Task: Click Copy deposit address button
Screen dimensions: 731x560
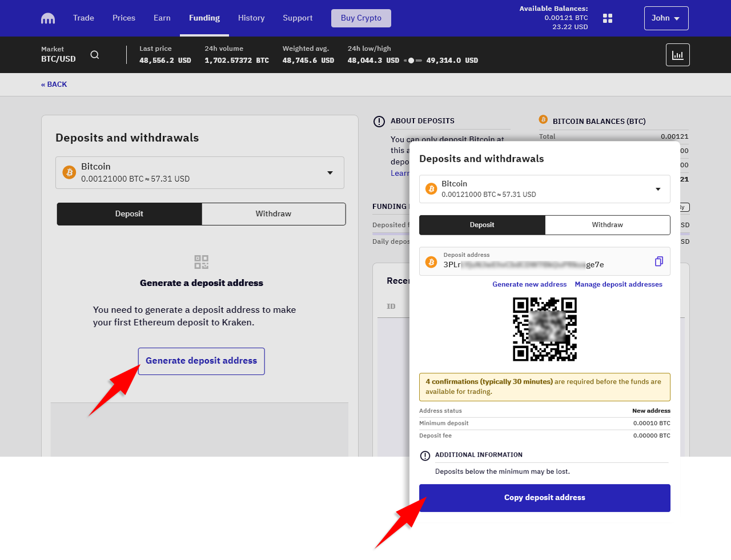Action: coord(545,498)
